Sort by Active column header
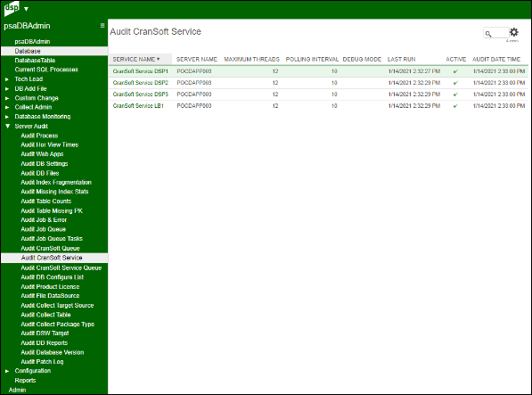 tap(456, 59)
